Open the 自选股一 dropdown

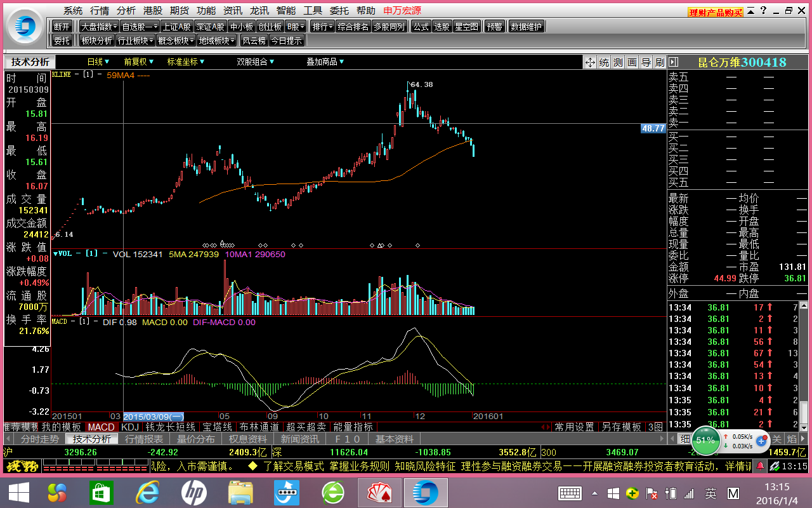pyautogui.click(x=140, y=26)
